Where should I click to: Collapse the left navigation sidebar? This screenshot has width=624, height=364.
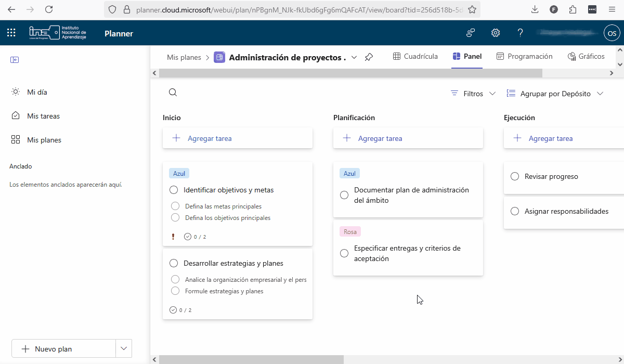[15, 60]
